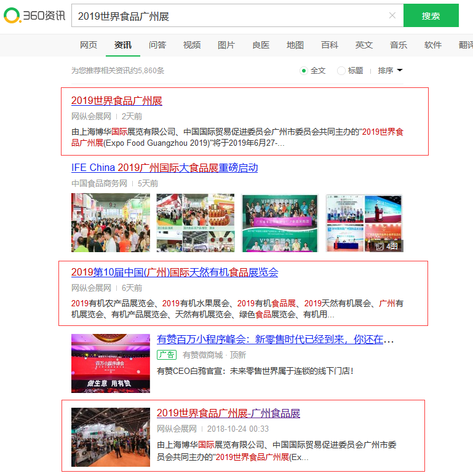Screen dimensions: 473x476
Task: Open IFE China 2019广州国际大食品展重磅启动 link
Action: pos(165,168)
